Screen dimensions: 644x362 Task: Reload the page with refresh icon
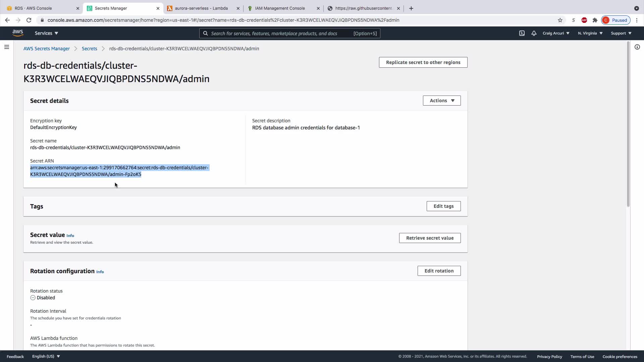pos(29,20)
